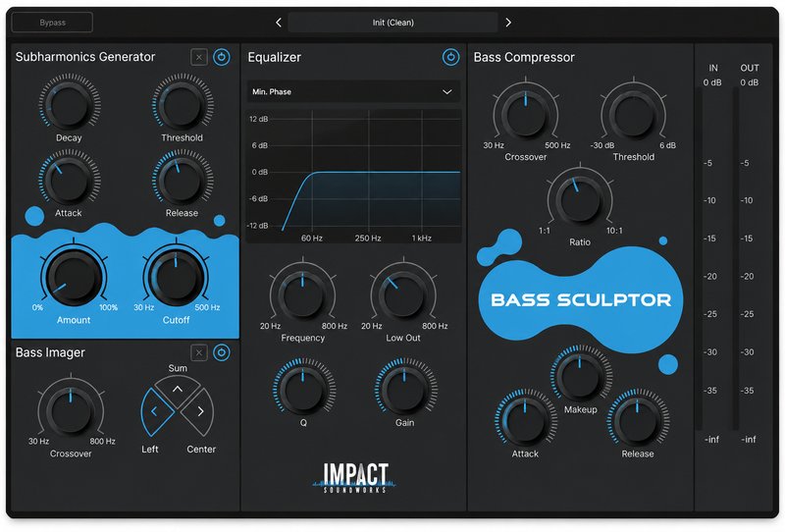
Task: Click the Subharmonics Release knob
Action: [x=183, y=180]
